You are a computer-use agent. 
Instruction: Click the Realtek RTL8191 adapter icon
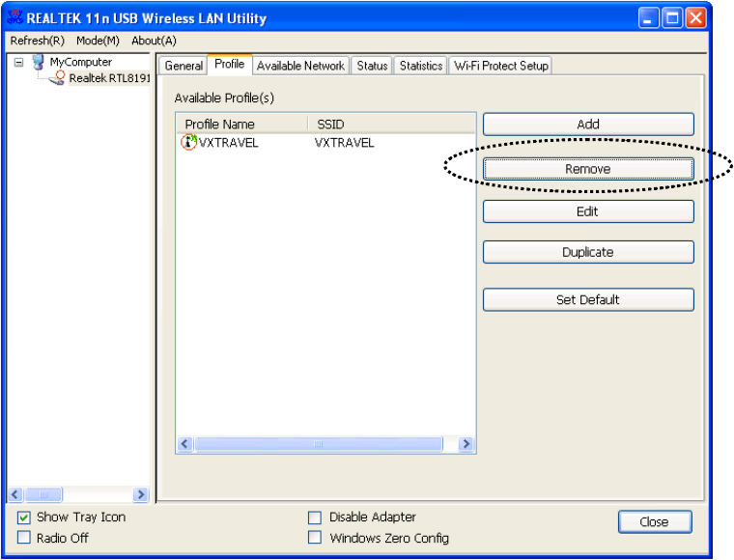(57, 77)
